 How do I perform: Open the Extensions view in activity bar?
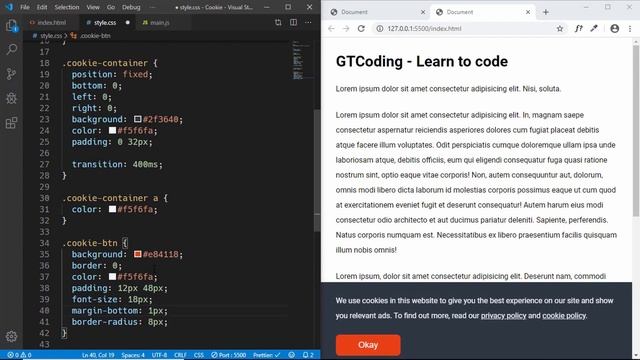click(11, 122)
